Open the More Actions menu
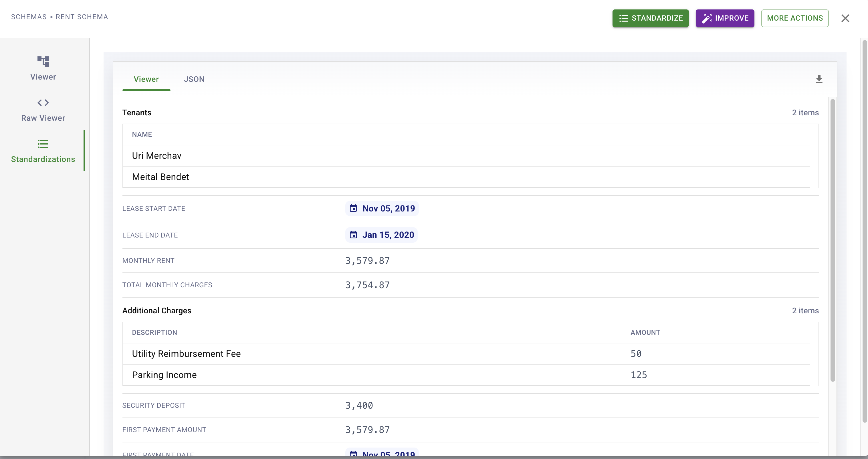Image resolution: width=868 pixels, height=459 pixels. pos(794,18)
